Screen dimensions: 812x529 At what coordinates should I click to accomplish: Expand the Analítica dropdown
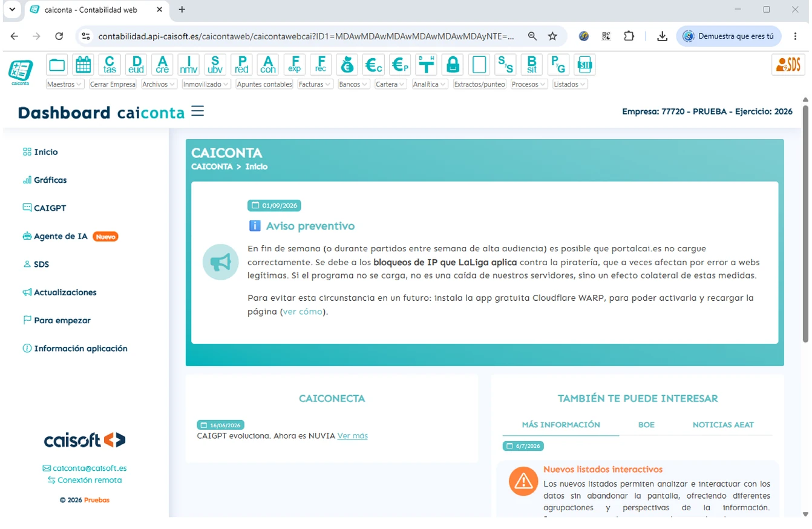pos(430,84)
